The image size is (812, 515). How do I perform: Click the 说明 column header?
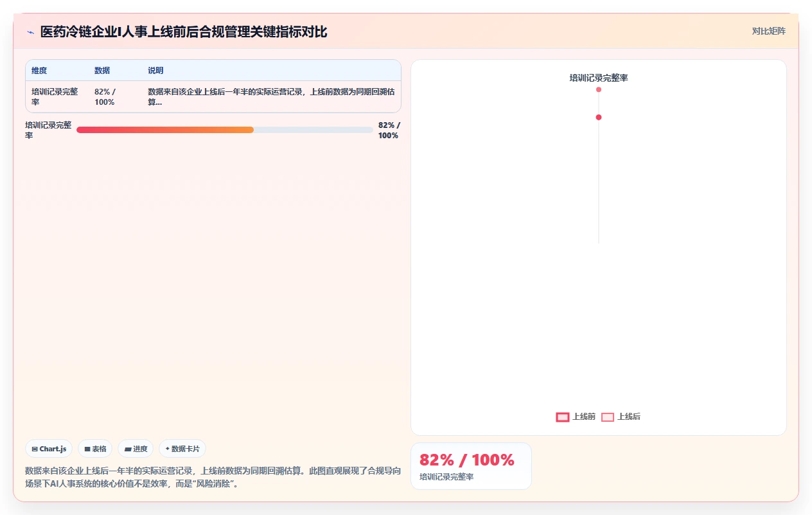[x=155, y=71]
